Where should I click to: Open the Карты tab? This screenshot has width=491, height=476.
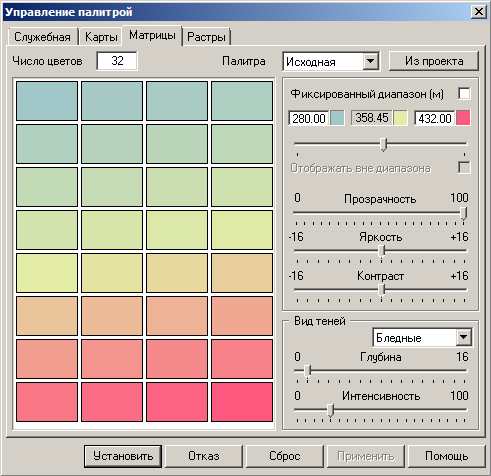[x=101, y=36]
